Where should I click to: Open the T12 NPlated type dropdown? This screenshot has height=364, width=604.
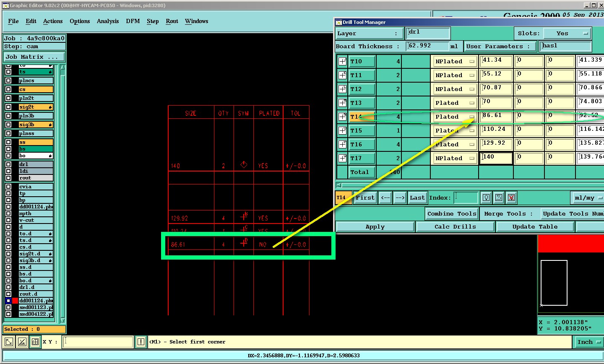(455, 89)
